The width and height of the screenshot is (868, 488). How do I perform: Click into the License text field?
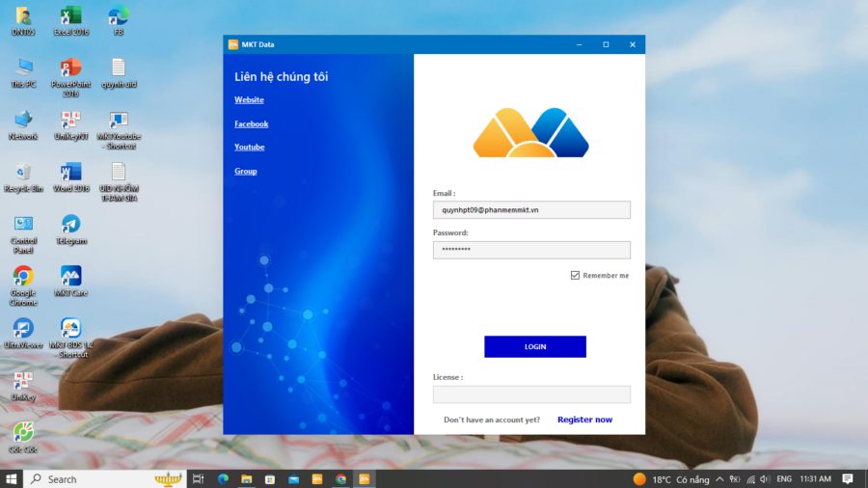[531, 394]
